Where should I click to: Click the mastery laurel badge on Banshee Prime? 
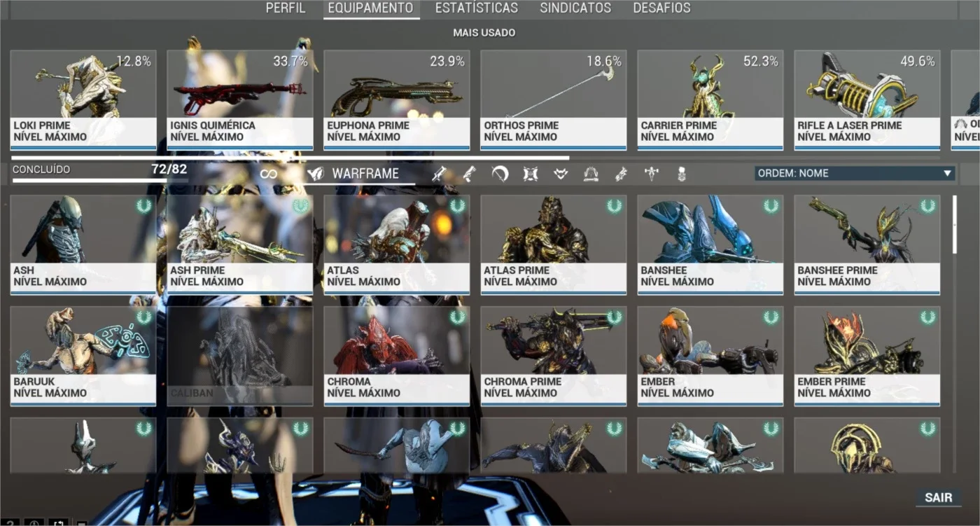tap(928, 206)
